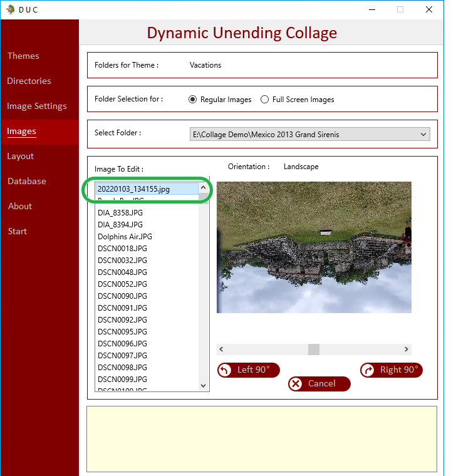Screen dimensions: 461x476
Task: Open the Database section
Action: 27,181
